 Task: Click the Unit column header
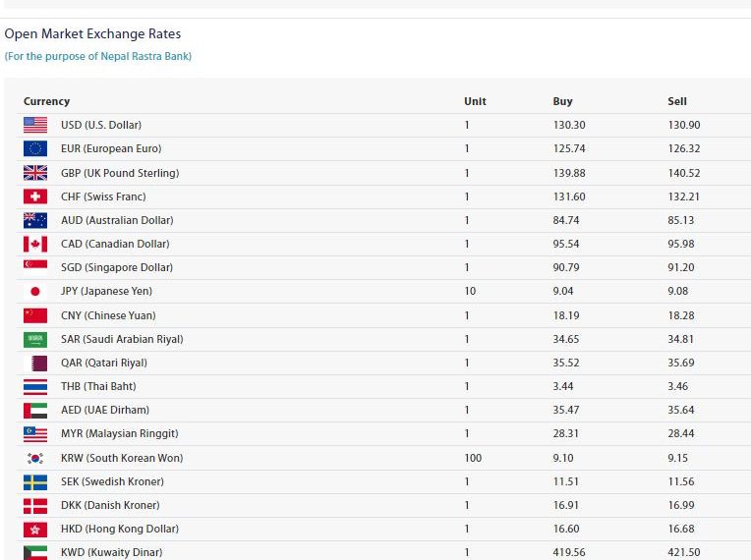coord(475,101)
